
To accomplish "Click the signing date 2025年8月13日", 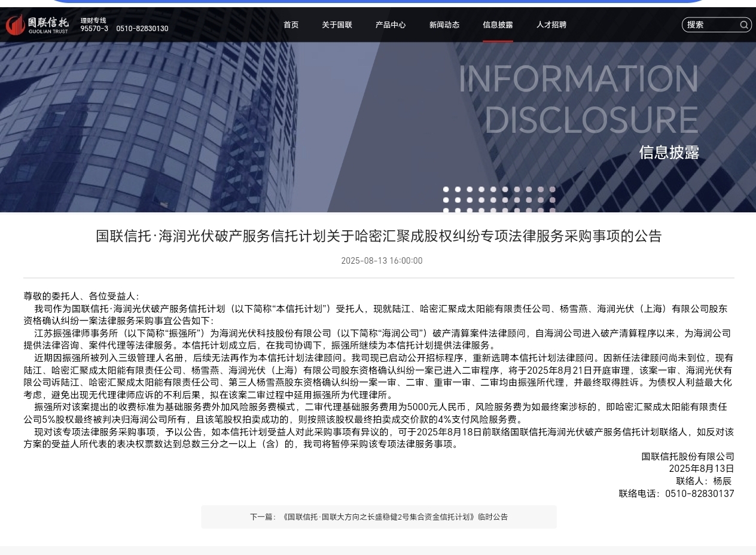I will 702,468.
